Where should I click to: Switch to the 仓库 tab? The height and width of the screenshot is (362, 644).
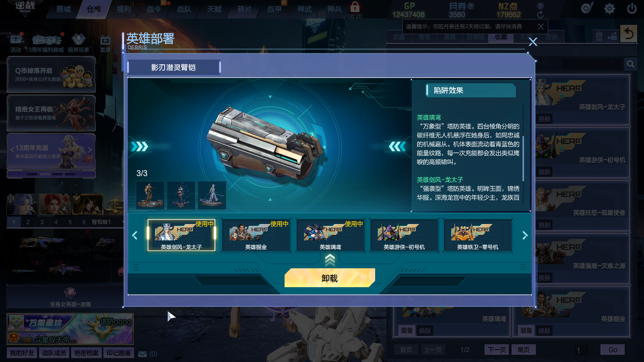94,9
